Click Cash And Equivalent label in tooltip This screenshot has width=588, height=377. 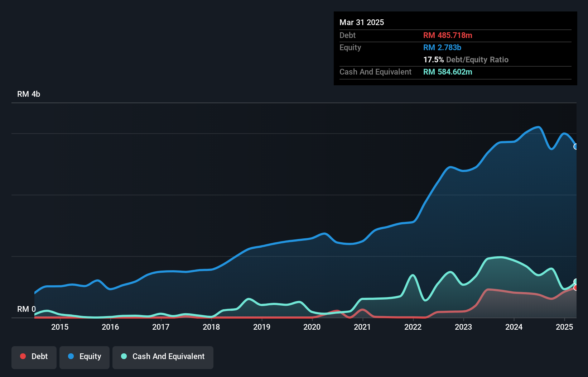tap(375, 72)
